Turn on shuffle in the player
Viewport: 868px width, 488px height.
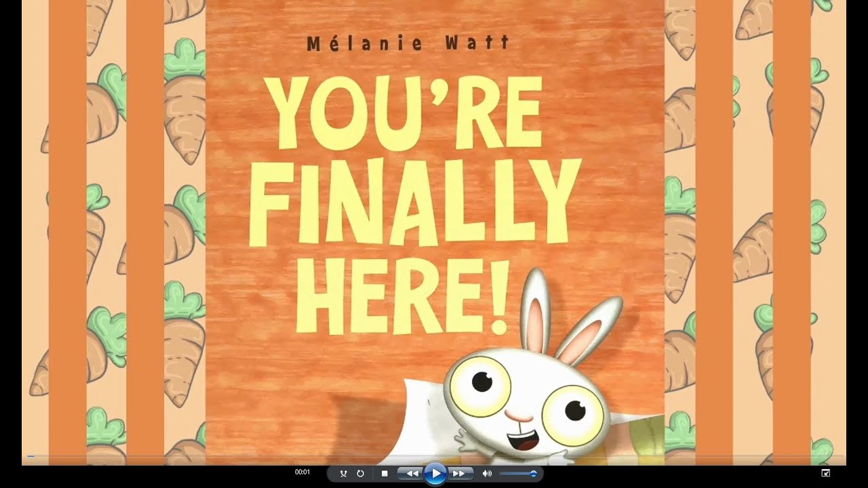click(x=343, y=473)
